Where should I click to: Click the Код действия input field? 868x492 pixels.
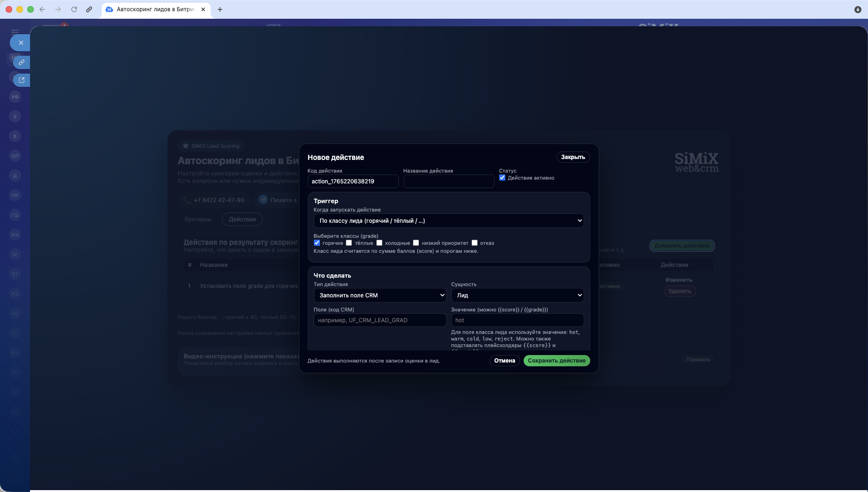point(353,182)
